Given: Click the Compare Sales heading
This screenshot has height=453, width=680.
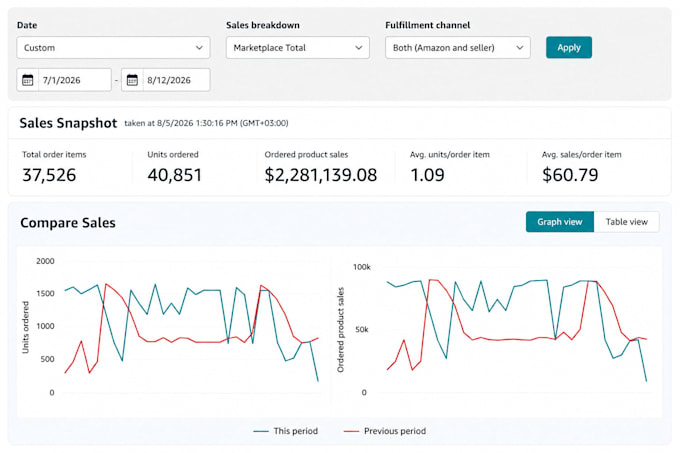Looking at the screenshot, I should [x=68, y=223].
